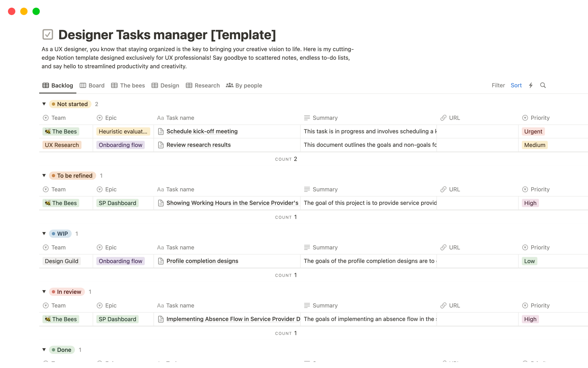Switch to the Research view tab
The width and height of the screenshot is (588, 368).
[x=207, y=85]
